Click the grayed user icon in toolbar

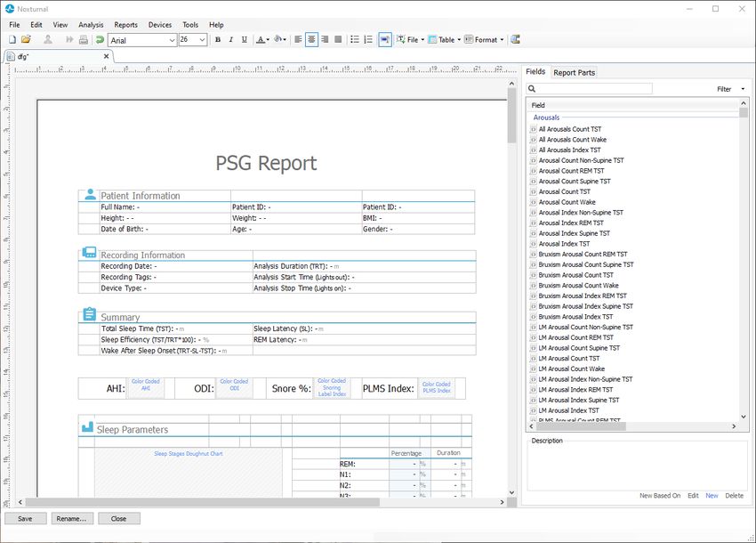(48, 39)
